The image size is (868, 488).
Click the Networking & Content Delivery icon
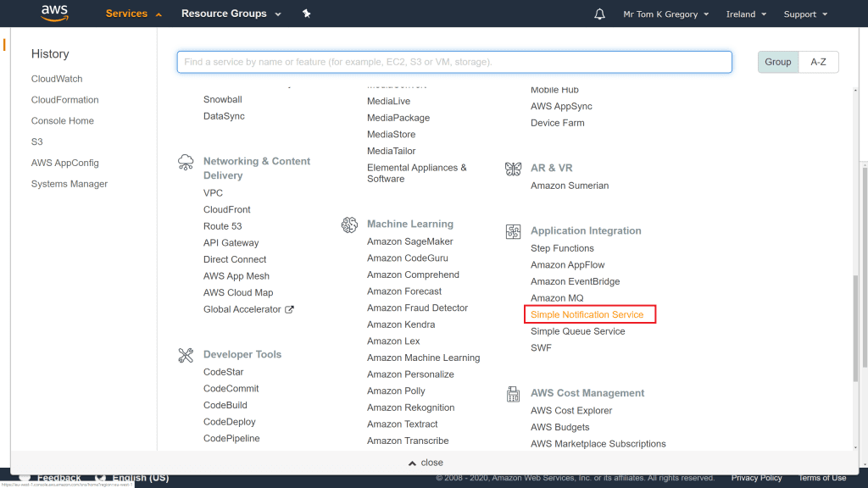186,162
